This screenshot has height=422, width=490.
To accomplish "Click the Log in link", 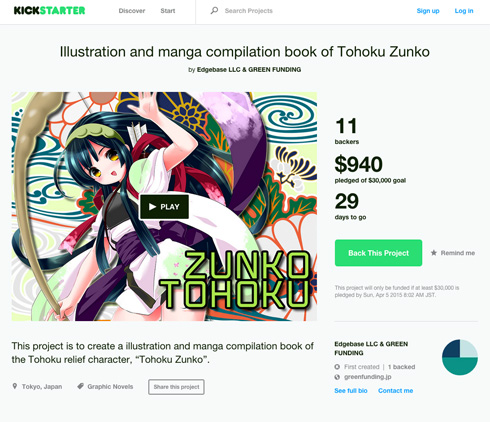I will (464, 11).
